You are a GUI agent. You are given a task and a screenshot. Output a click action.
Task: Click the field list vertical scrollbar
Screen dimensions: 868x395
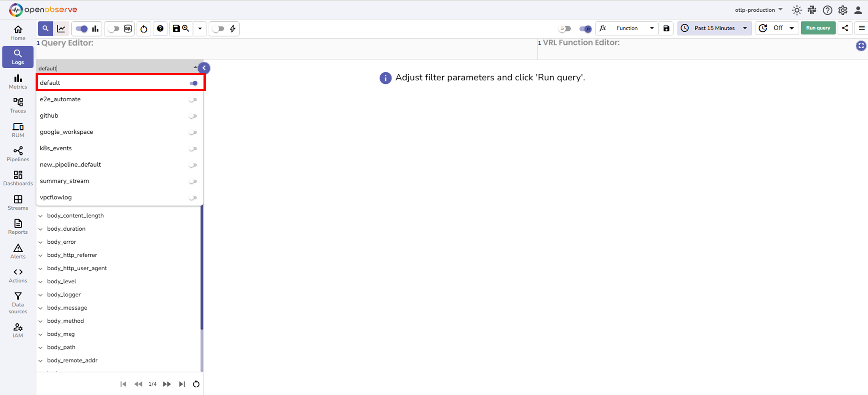202,269
